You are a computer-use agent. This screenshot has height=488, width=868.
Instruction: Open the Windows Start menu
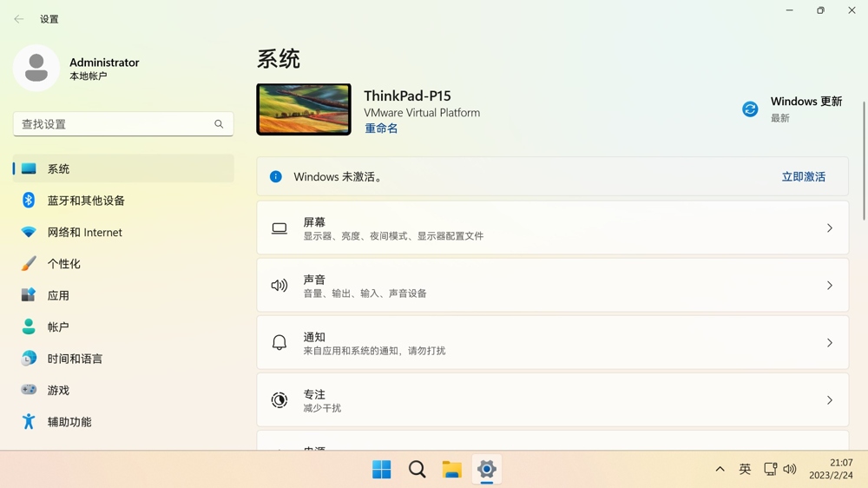(381, 470)
